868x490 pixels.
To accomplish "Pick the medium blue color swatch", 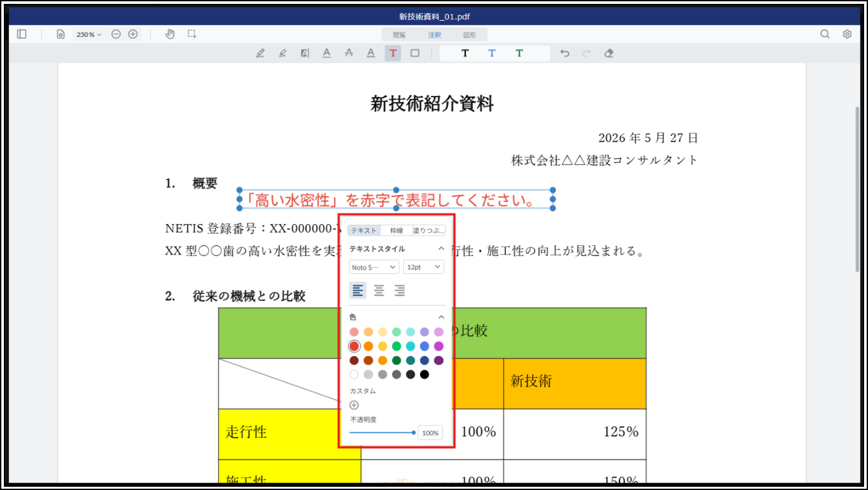I will click(x=425, y=346).
